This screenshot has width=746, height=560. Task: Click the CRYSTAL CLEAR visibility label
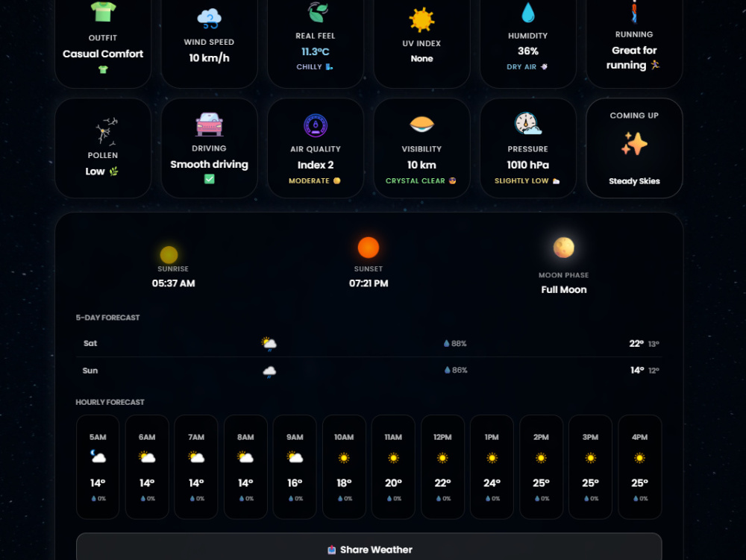[416, 180]
